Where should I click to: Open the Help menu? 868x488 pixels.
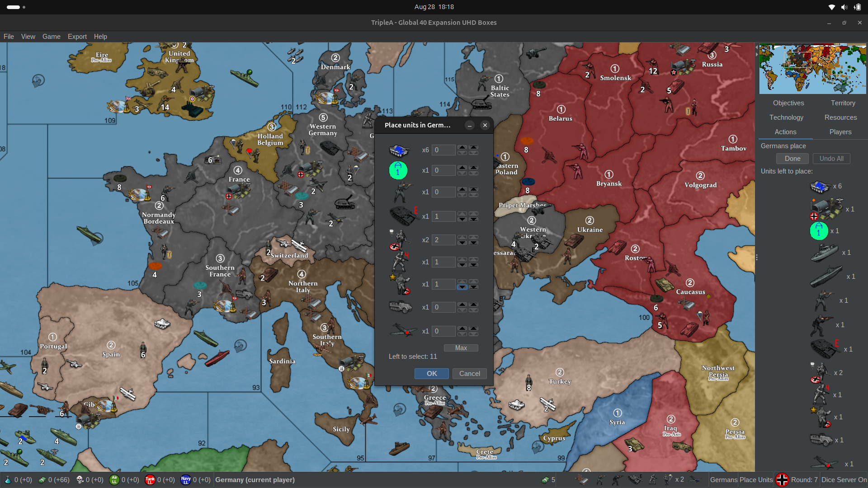click(100, 37)
